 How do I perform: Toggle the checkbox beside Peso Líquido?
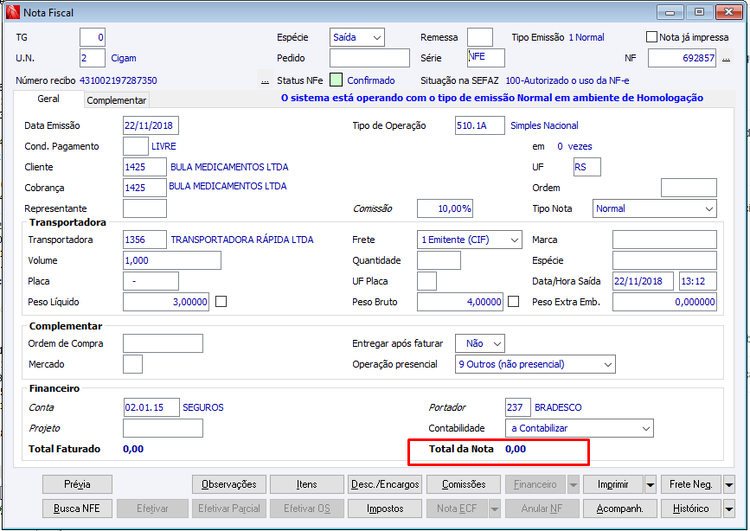tap(221, 301)
